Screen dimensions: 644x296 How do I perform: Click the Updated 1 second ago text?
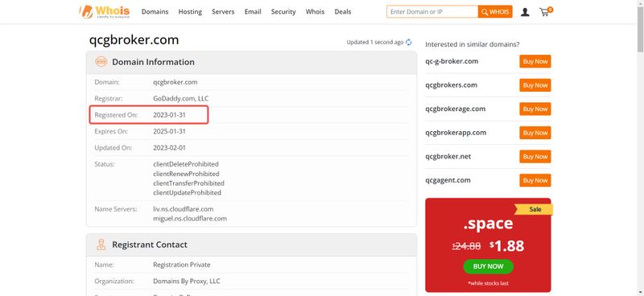point(375,42)
